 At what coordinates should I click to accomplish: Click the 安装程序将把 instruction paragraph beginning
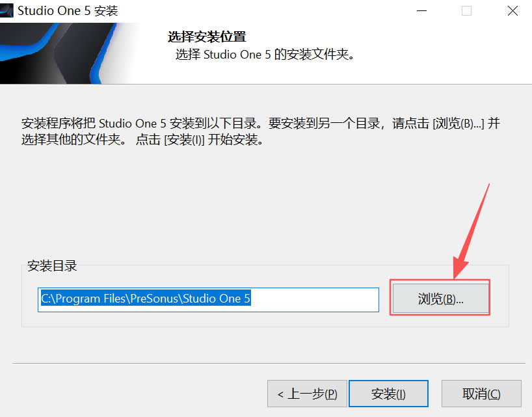coord(59,123)
